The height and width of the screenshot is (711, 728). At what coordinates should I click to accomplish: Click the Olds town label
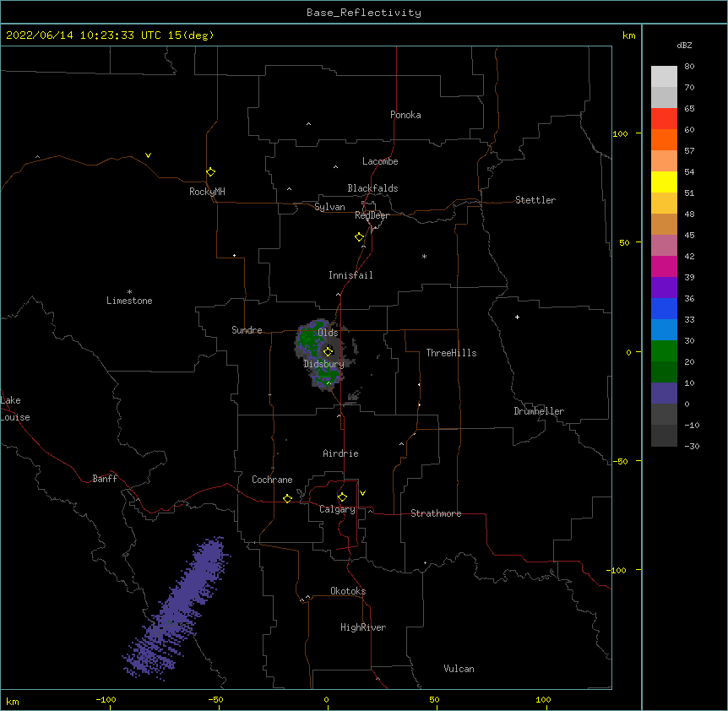[328, 333]
